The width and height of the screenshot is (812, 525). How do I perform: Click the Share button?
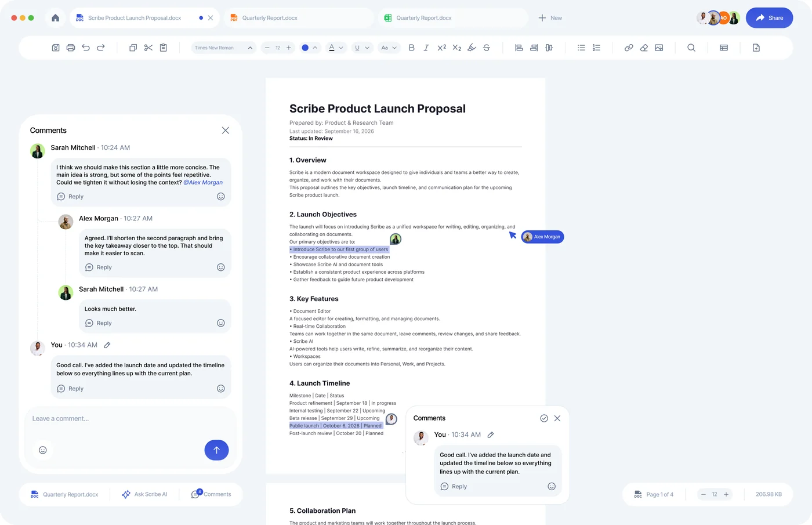769,18
